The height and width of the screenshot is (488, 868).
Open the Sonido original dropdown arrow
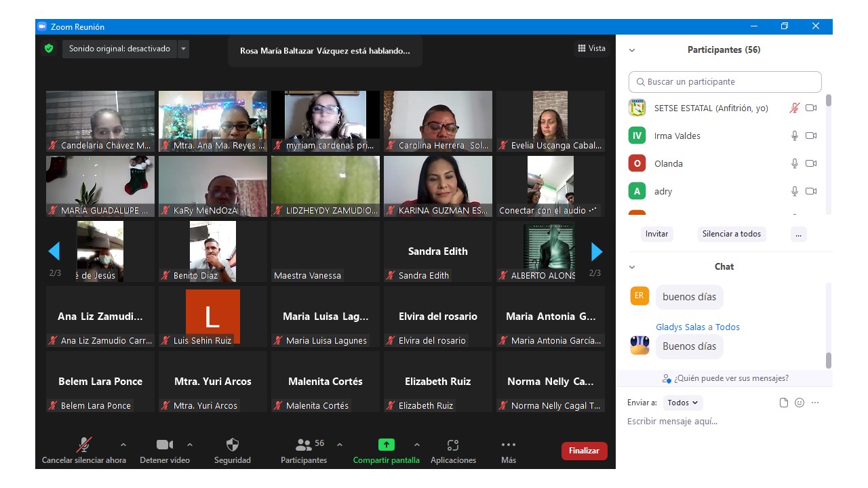tap(183, 49)
